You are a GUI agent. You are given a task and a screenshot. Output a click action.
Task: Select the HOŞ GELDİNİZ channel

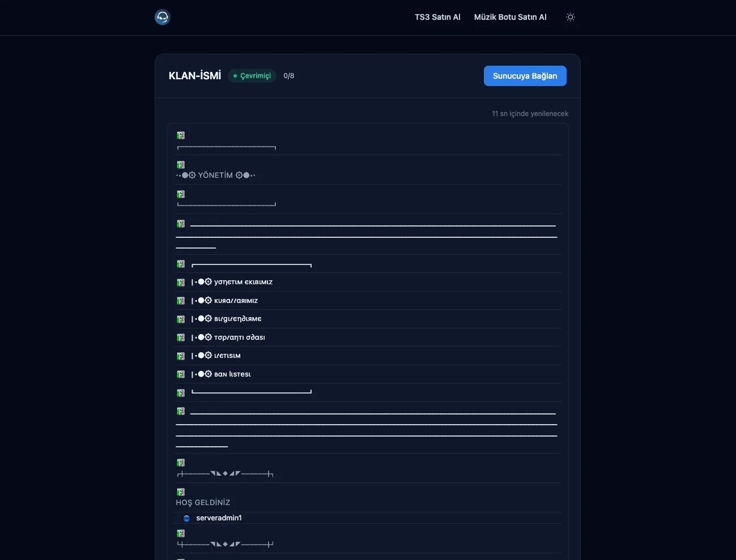(203, 503)
